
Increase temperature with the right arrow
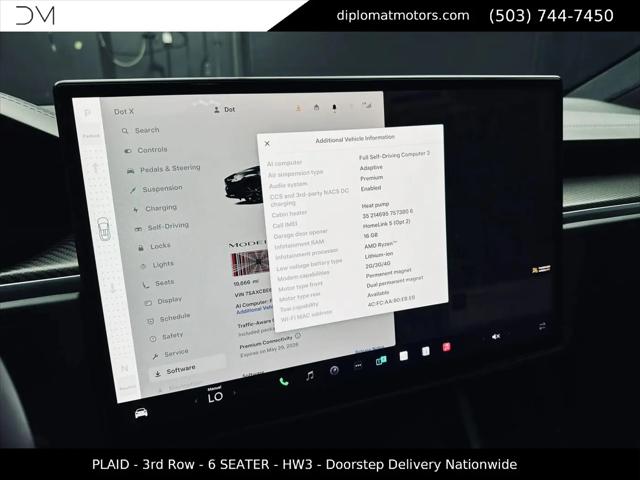tap(235, 393)
